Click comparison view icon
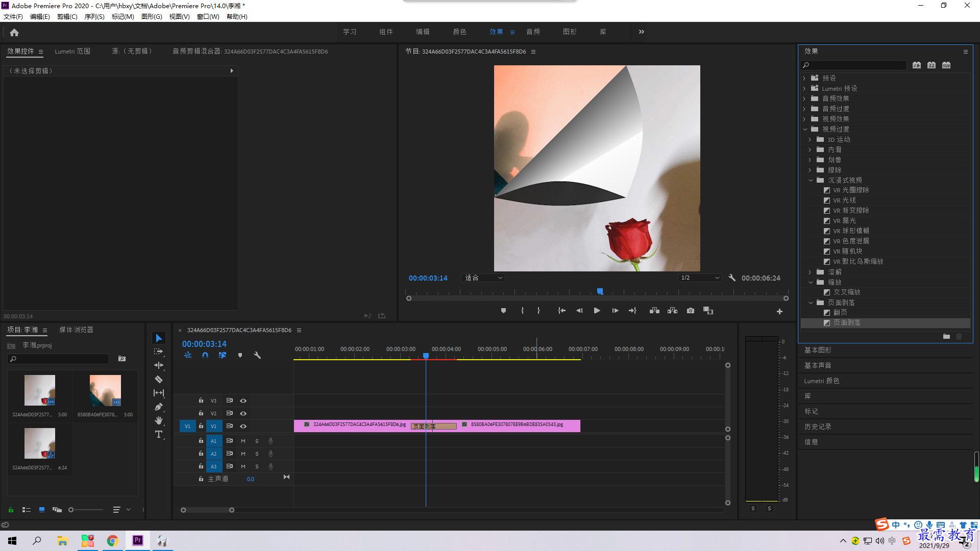 pyautogui.click(x=708, y=311)
